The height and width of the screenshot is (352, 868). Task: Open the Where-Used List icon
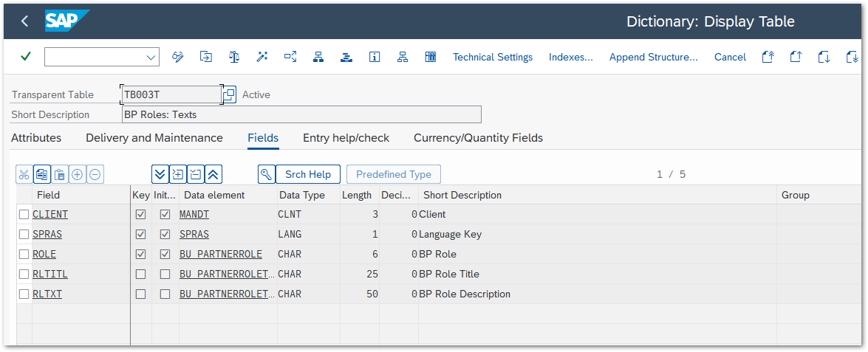[x=290, y=57]
